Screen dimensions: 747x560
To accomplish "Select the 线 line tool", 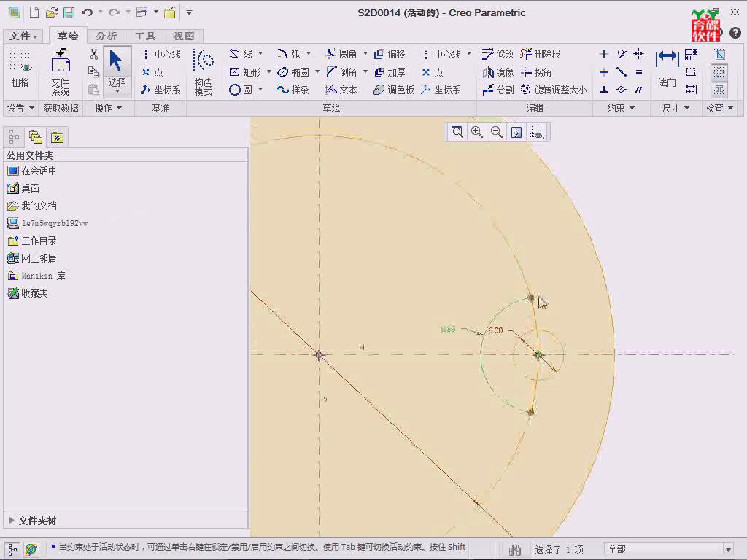I will click(241, 54).
